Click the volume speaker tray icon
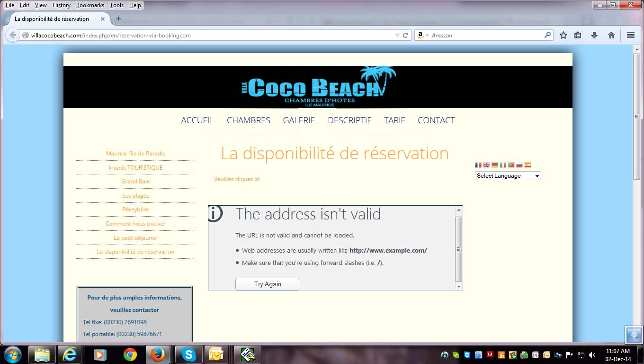This screenshot has height=364, width=644. tap(592, 355)
